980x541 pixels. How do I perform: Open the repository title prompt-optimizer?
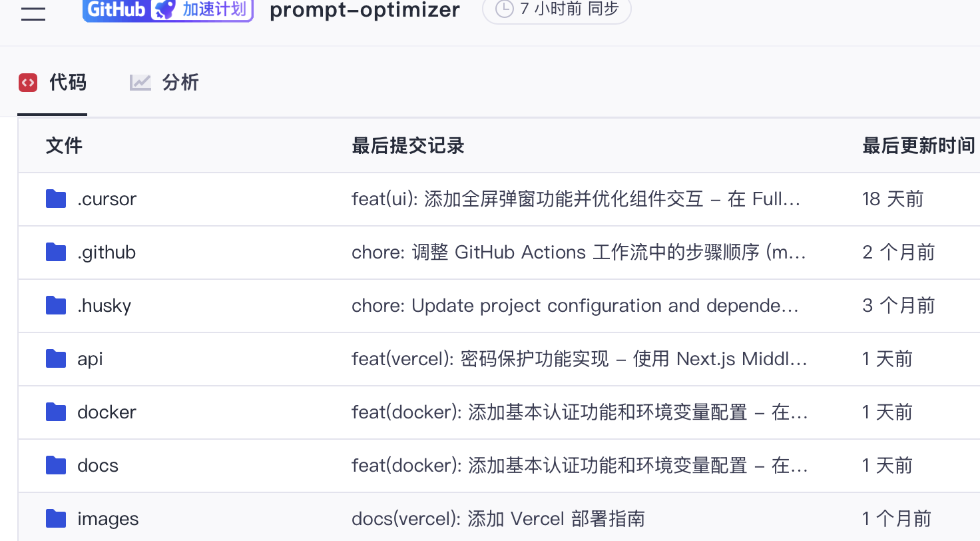364,11
